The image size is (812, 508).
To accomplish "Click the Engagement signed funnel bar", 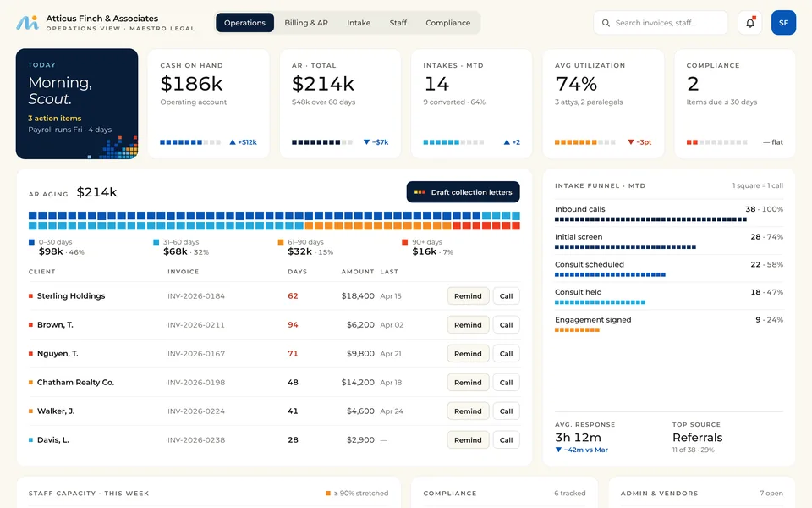I will [x=577, y=330].
